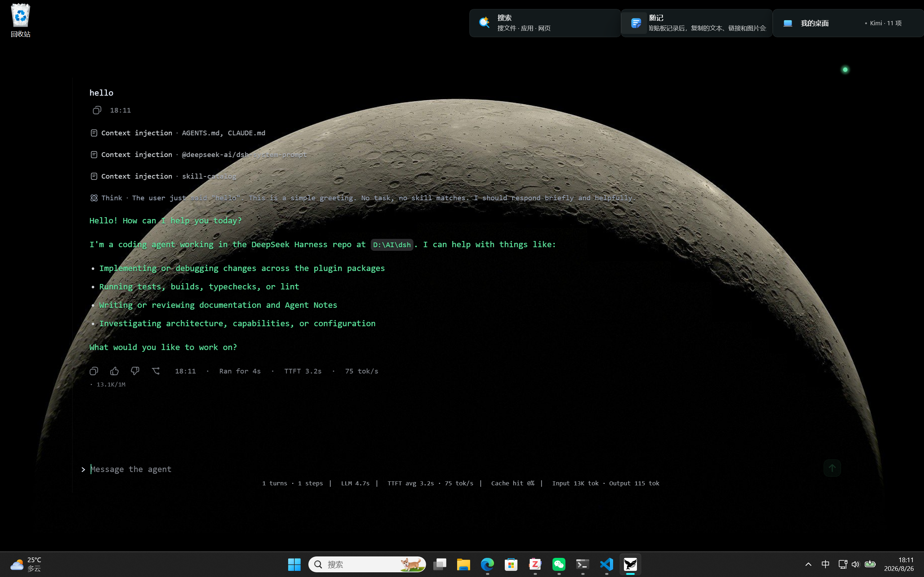
Task: Open the 我的桌面 widget card
Action: [848, 23]
